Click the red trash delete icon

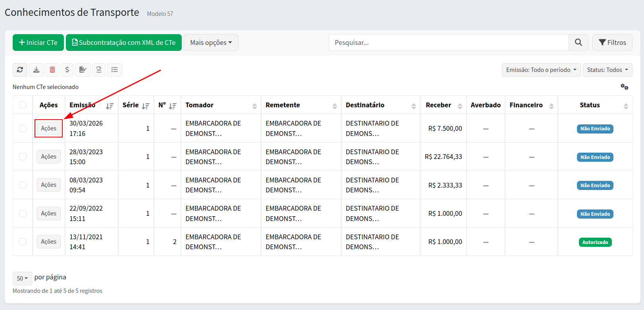[x=52, y=70]
